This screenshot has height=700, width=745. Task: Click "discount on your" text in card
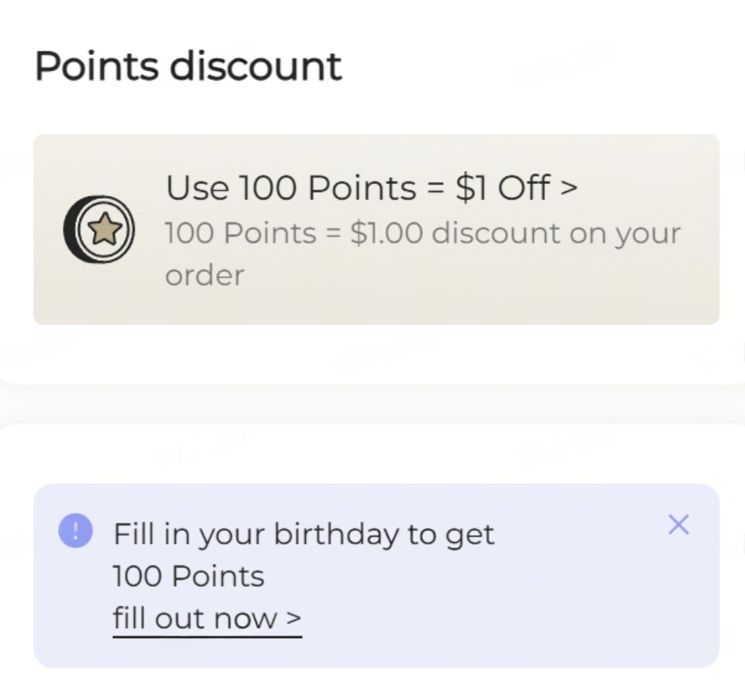556,233
